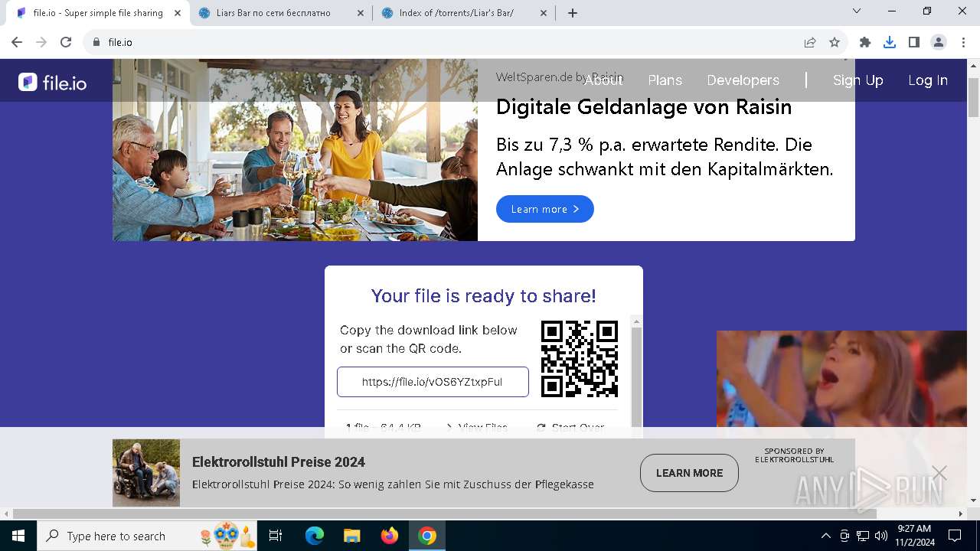Open the Elektrorollstuhl ad thumbnail
Viewport: 980px width, 551px height.
(x=146, y=473)
